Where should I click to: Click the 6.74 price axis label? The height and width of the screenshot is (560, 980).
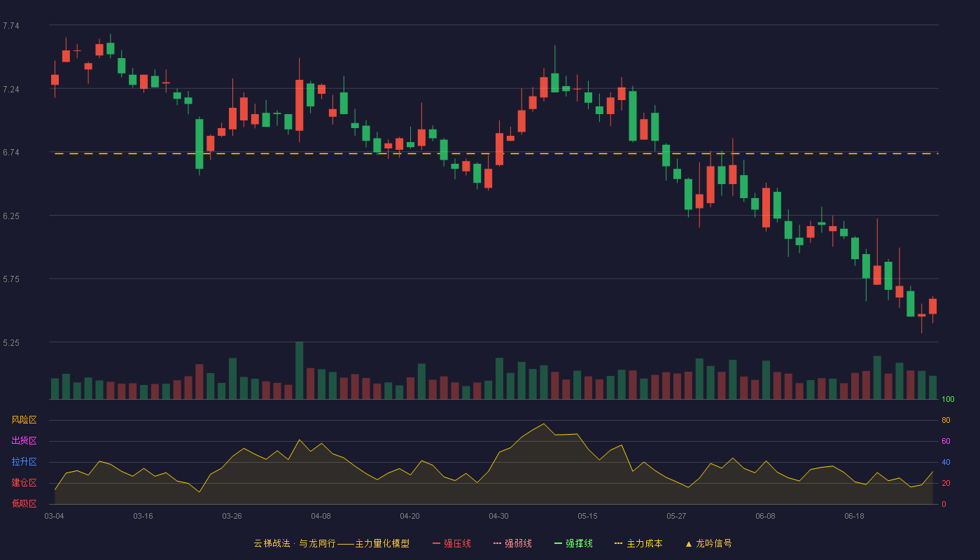point(11,153)
